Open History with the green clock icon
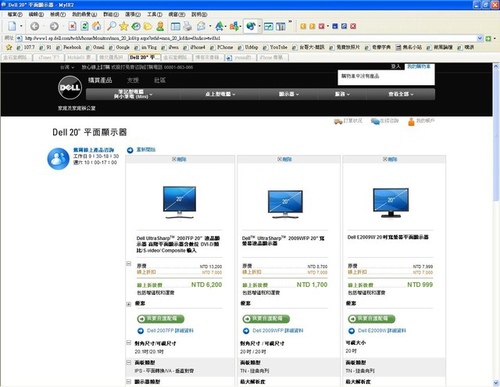Image resolution: width=500 pixels, height=387 pixels. [x=136, y=26]
